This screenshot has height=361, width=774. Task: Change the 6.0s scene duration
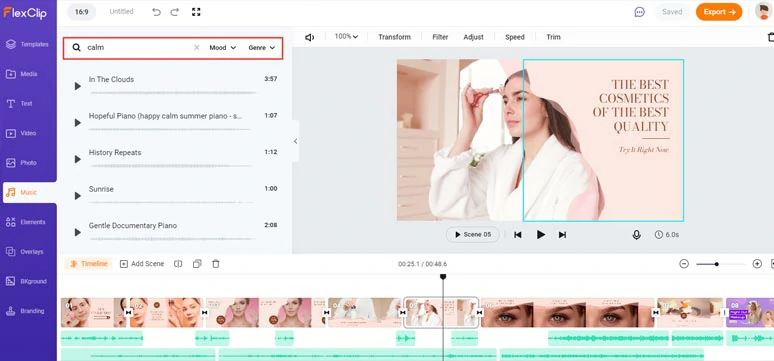click(667, 235)
